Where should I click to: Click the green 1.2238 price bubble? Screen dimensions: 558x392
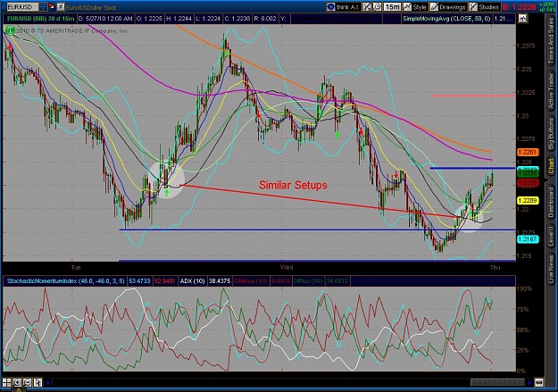(x=528, y=173)
